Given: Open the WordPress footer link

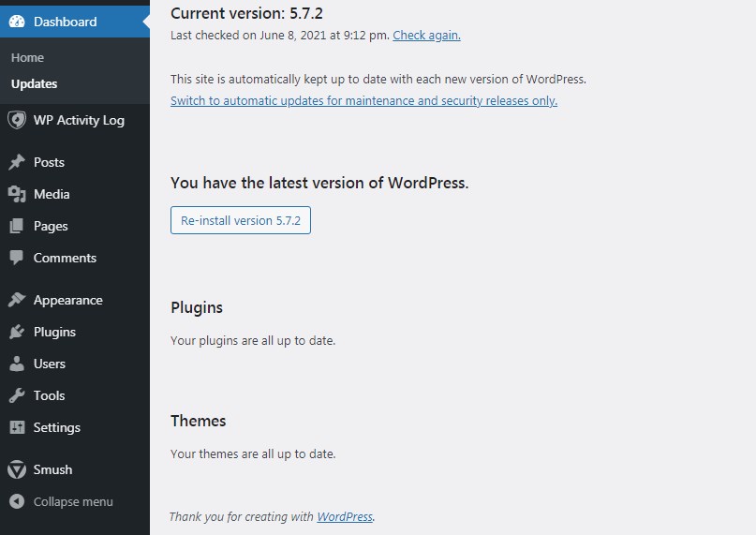Looking at the screenshot, I should [x=345, y=516].
